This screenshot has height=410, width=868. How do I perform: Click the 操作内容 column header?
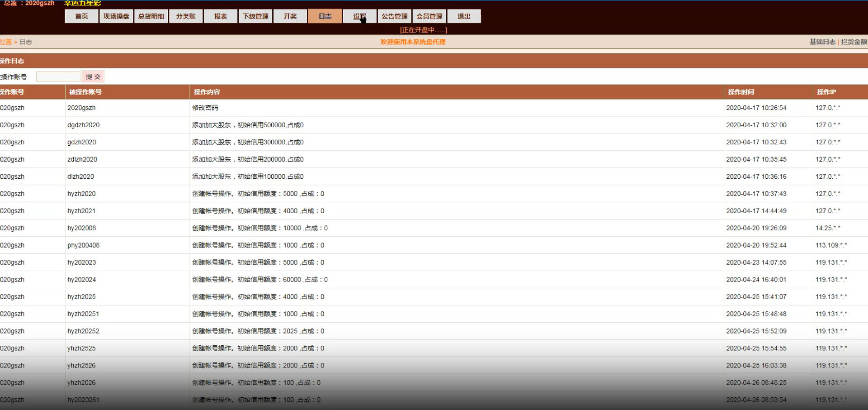click(207, 92)
